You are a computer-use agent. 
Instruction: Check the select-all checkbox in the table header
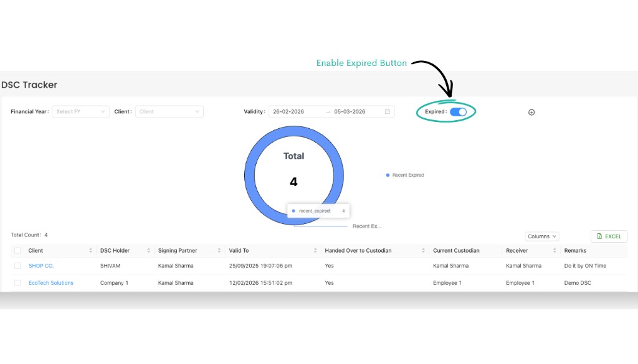(x=17, y=250)
